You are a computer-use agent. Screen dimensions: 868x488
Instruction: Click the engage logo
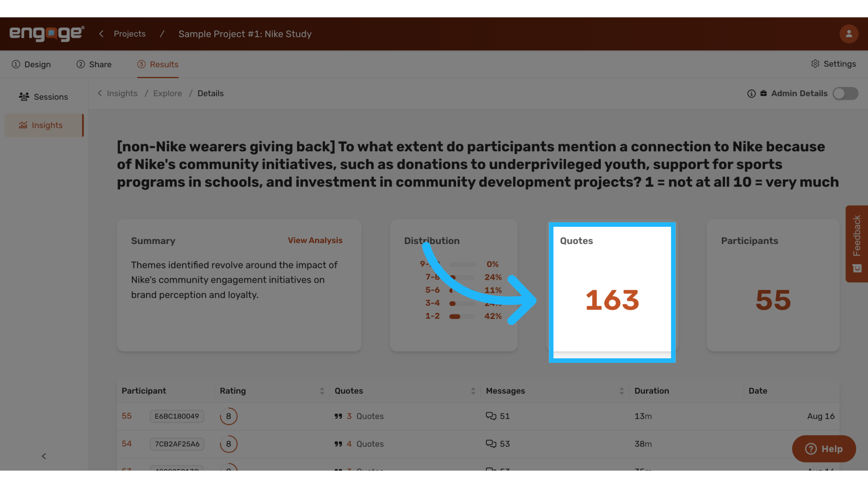click(x=47, y=33)
